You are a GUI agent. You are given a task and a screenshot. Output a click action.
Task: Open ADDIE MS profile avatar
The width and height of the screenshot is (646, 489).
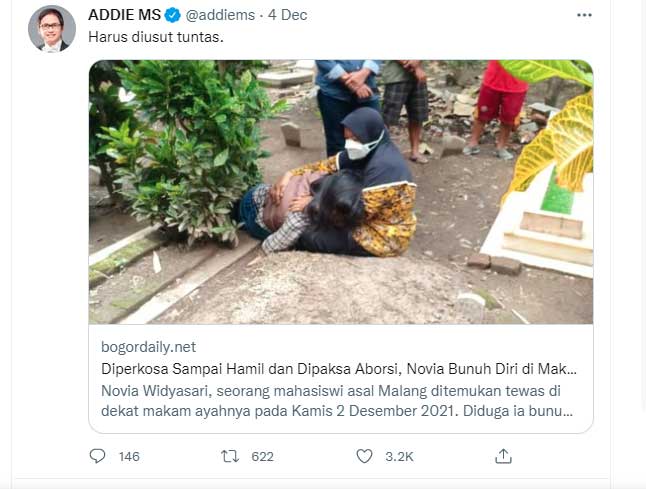51,29
